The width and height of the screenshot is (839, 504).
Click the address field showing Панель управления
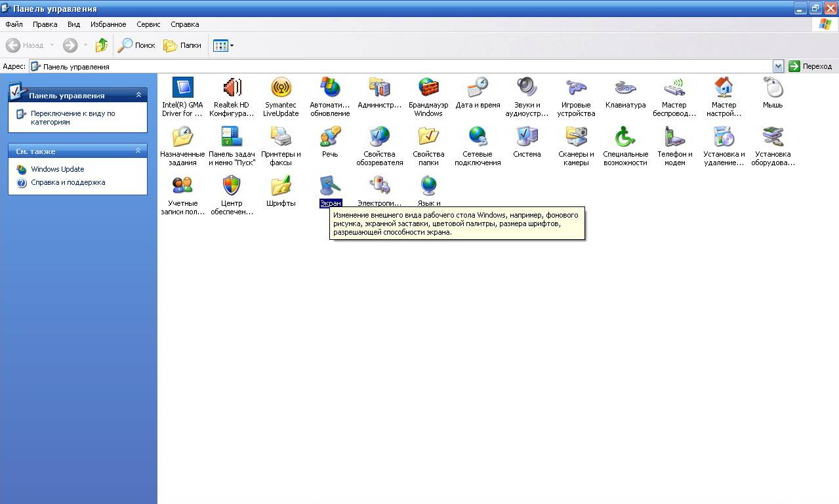[x=401, y=66]
